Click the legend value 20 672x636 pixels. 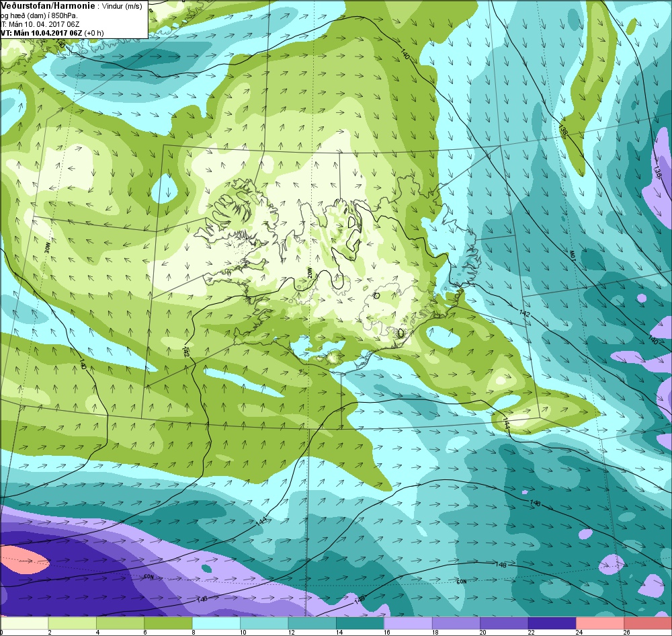point(483,633)
